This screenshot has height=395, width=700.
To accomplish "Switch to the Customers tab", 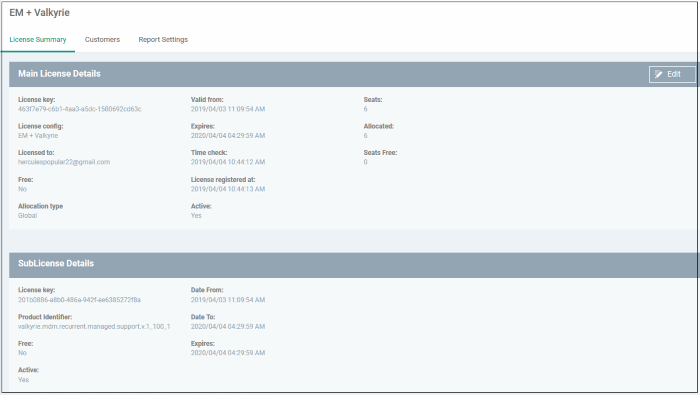I will [102, 40].
